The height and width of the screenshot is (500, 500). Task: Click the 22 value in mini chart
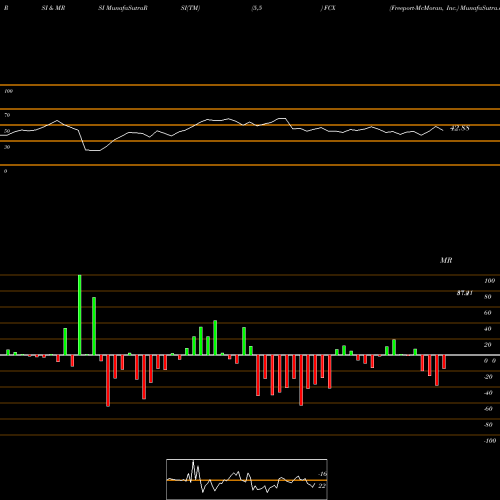[x=322, y=486]
